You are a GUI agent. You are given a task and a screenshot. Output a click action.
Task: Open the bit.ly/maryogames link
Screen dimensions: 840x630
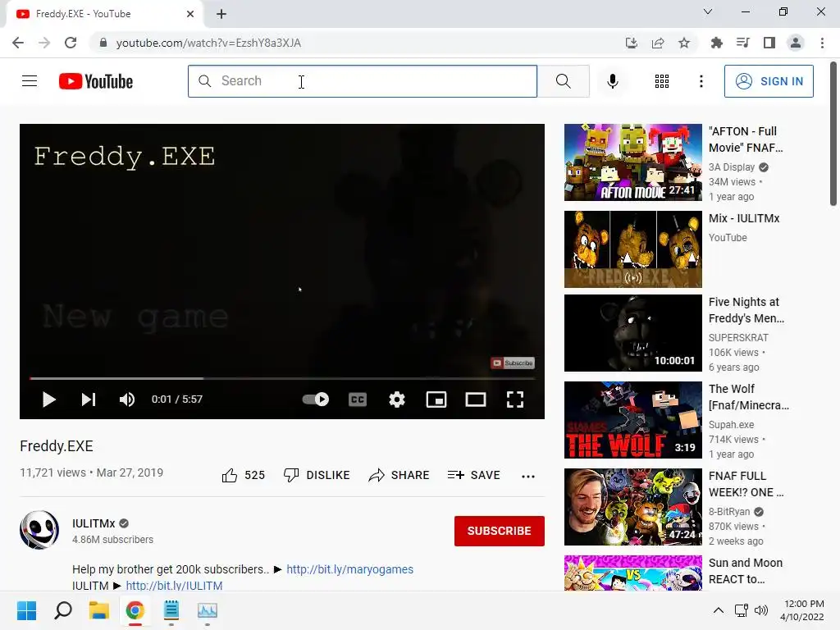349,569
